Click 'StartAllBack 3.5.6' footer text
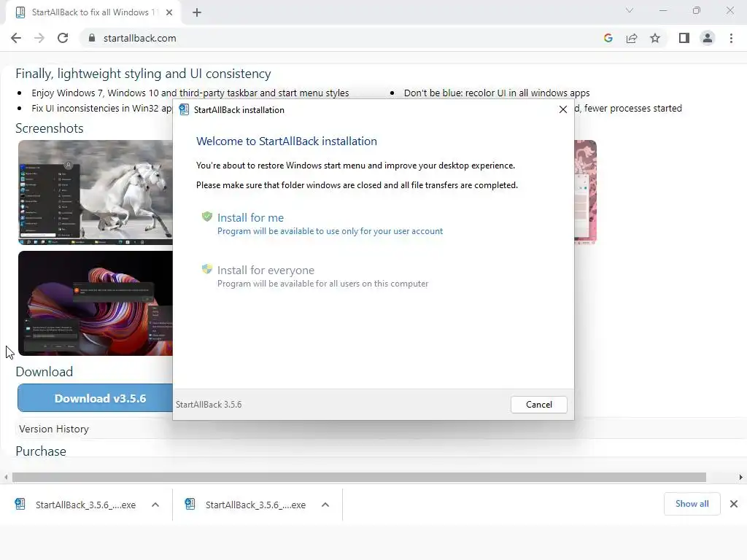This screenshot has width=747, height=560. pyautogui.click(x=209, y=404)
